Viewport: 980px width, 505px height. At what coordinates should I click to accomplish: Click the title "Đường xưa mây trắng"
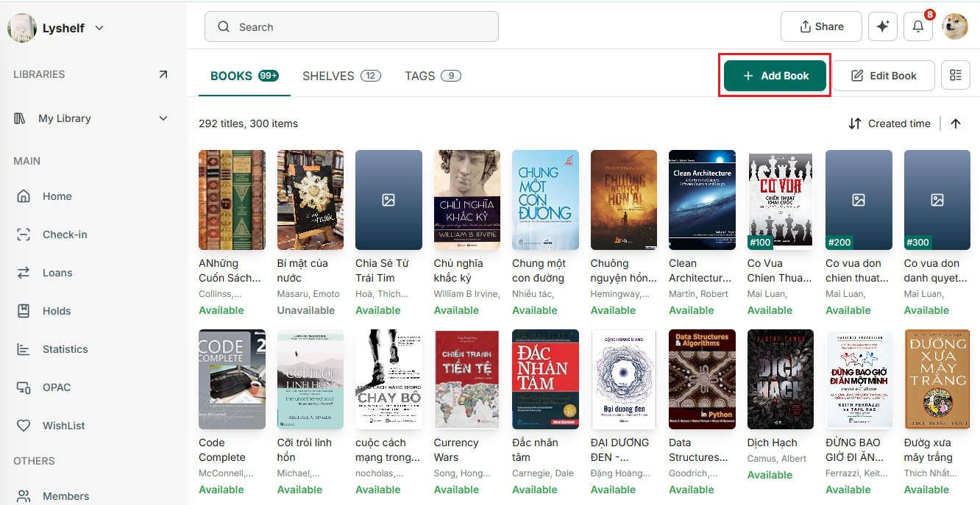click(x=929, y=450)
